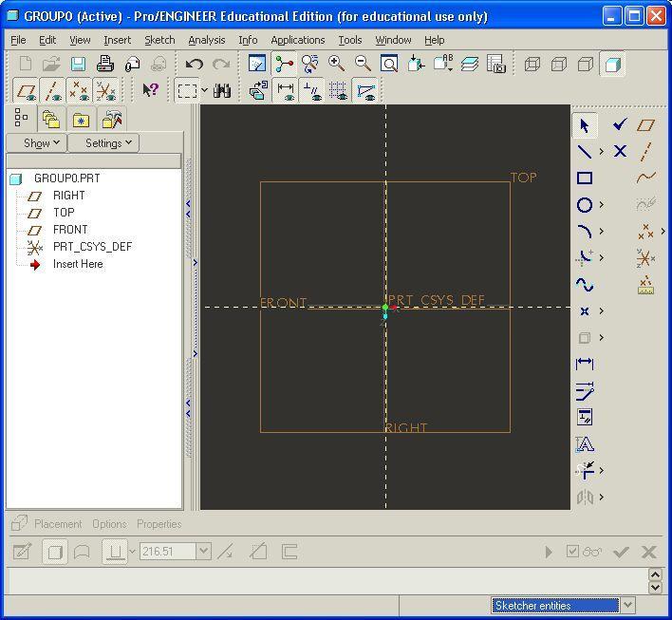Select TOP plane in model tree
The width and height of the screenshot is (672, 620).
click(x=64, y=213)
